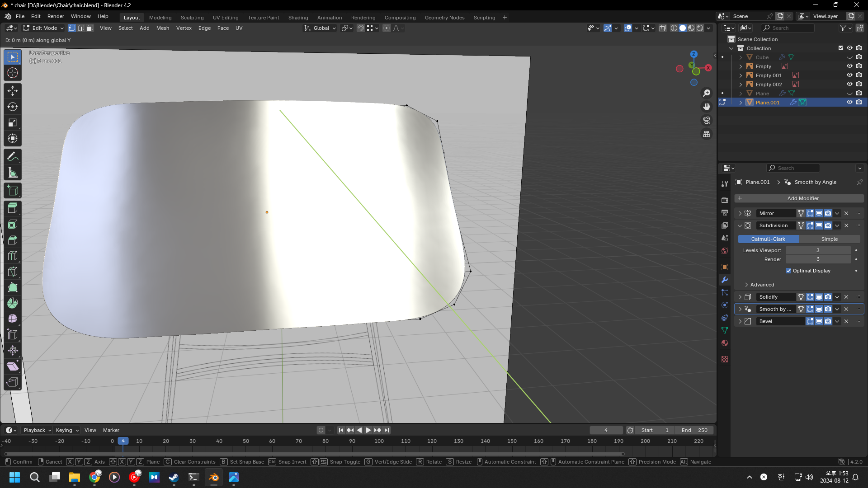The image size is (868, 488).
Task: Switch to the Shading workspace tab
Action: coord(298,18)
